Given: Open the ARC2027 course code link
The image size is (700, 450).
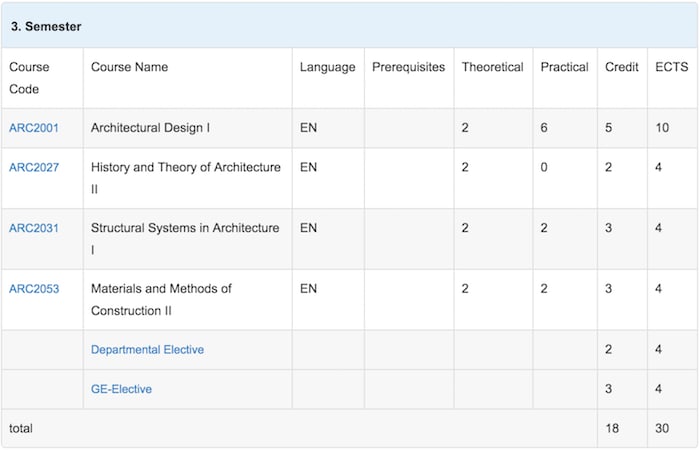Looking at the screenshot, I should click(34, 167).
